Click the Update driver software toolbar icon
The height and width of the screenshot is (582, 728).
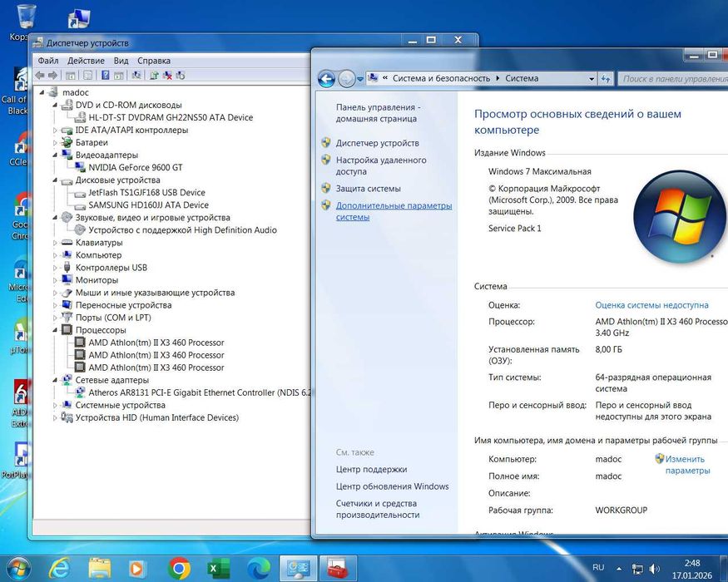tap(154, 75)
